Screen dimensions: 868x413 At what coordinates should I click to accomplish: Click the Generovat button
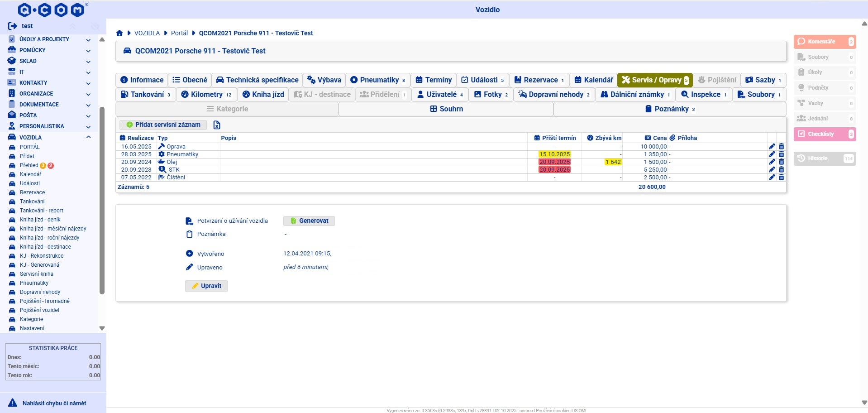click(309, 221)
